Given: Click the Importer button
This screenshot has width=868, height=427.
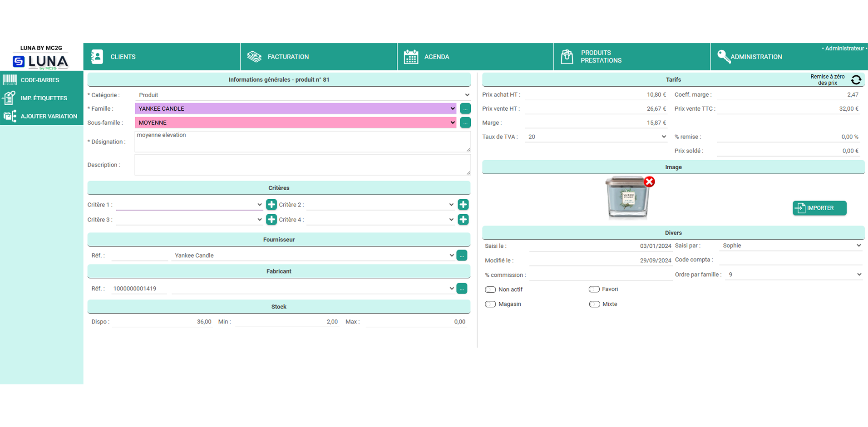Looking at the screenshot, I should point(819,208).
